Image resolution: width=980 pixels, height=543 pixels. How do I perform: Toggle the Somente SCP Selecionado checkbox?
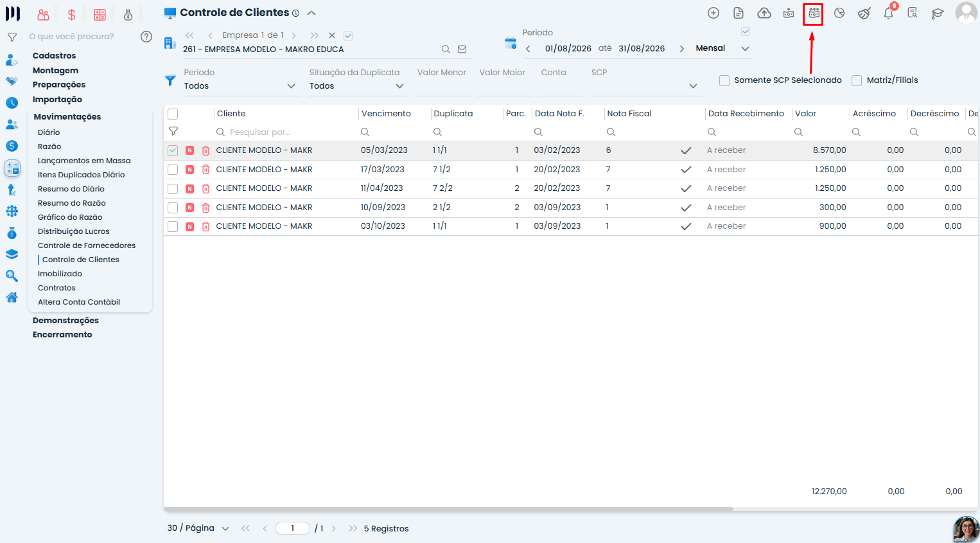coord(724,80)
